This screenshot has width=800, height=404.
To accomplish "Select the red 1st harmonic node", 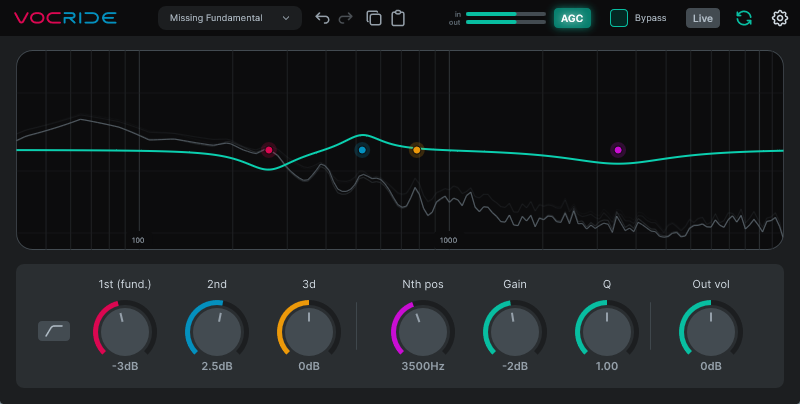I will pyautogui.click(x=269, y=150).
